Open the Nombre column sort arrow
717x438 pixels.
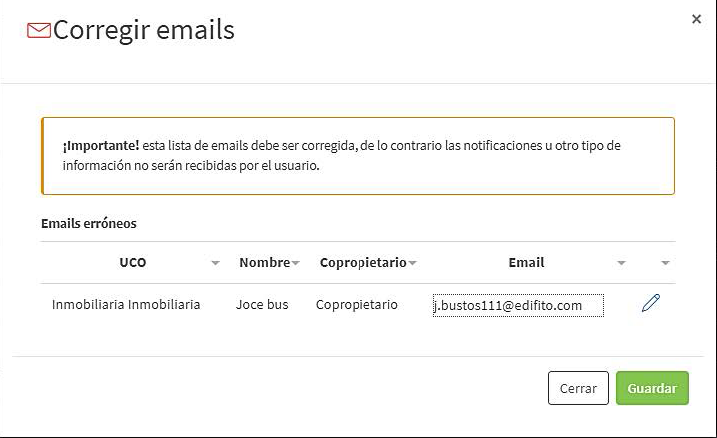tap(295, 263)
